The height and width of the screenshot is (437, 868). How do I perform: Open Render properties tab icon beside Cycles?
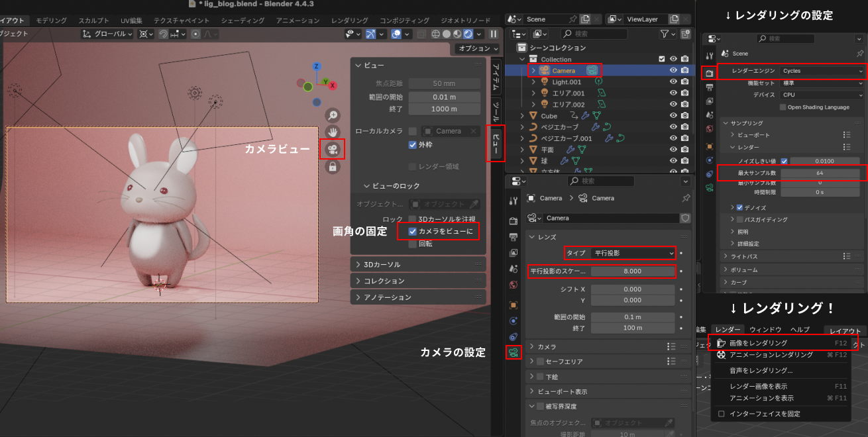709,72
